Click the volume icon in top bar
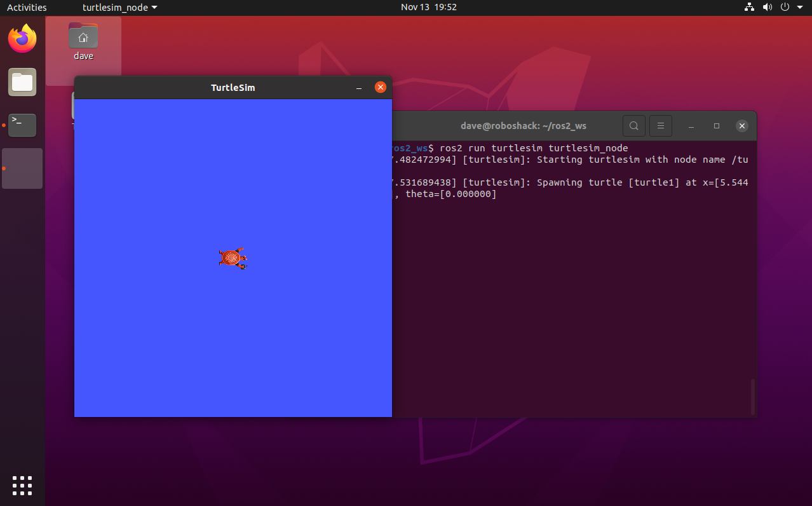The height and width of the screenshot is (506, 812). click(767, 7)
